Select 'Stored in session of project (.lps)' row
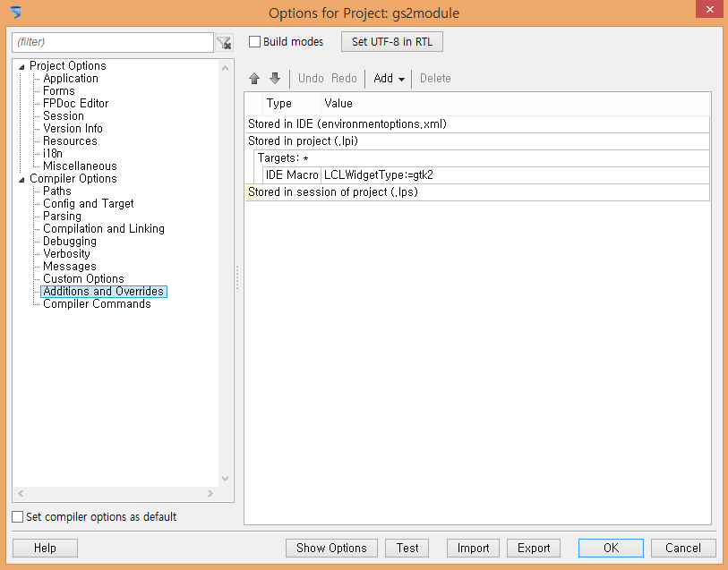Screen dimensions: 728x570 coord(477,192)
